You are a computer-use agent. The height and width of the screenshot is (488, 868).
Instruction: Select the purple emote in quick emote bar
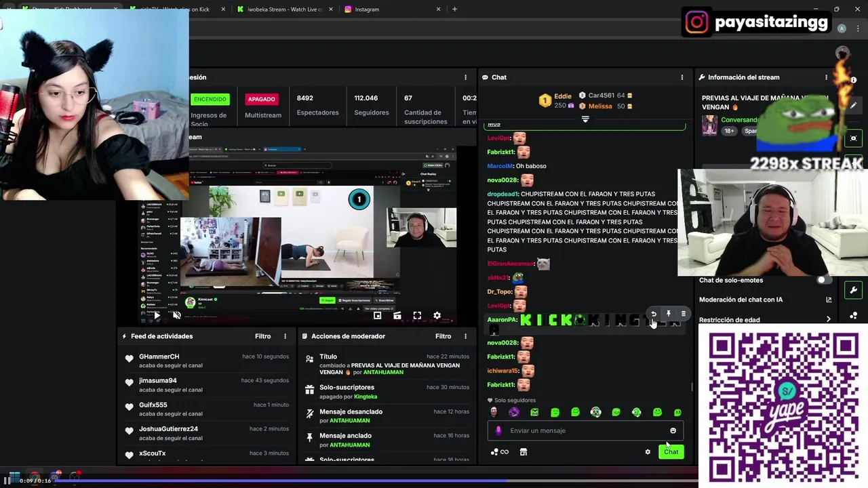pyautogui.click(x=514, y=412)
